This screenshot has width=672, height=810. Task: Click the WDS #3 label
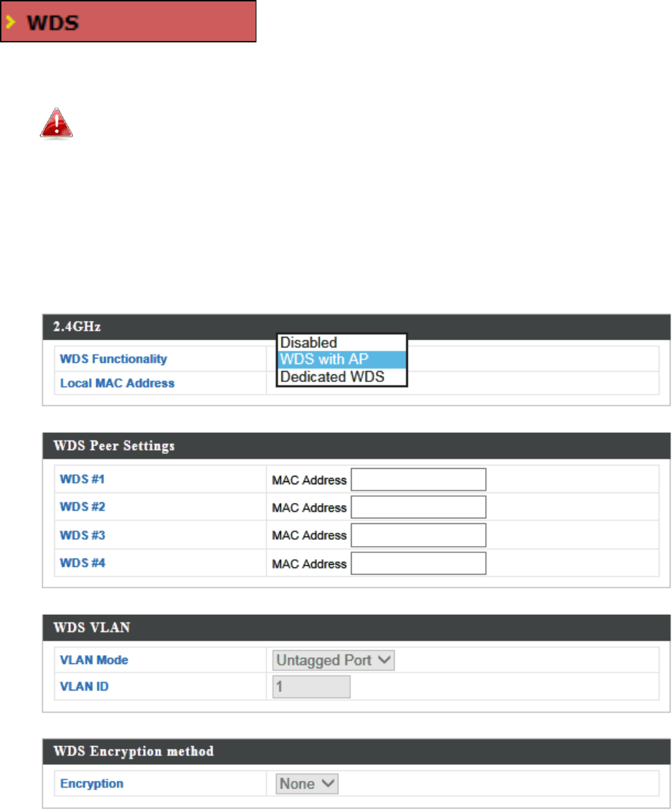pyautogui.click(x=82, y=535)
